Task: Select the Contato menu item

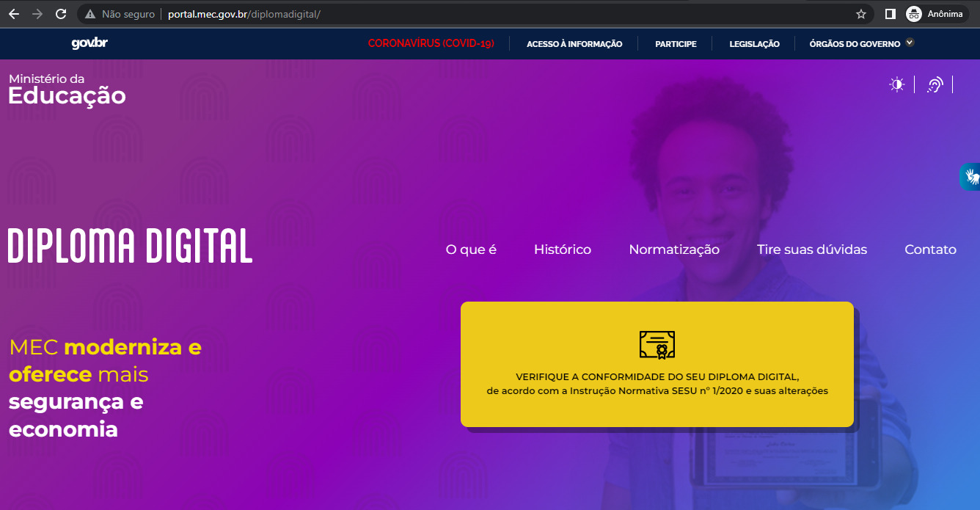Action: pos(930,249)
